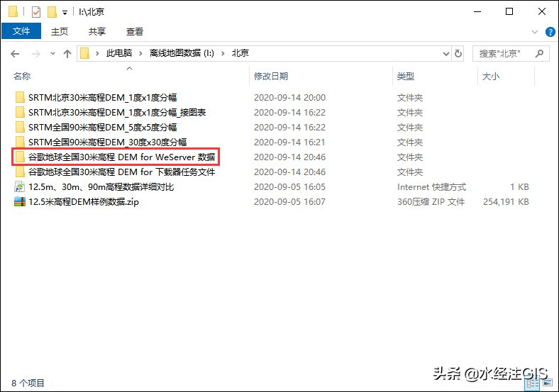This screenshot has height=392, width=559.
Task: Click the Forward navigation arrow
Action: [x=36, y=54]
